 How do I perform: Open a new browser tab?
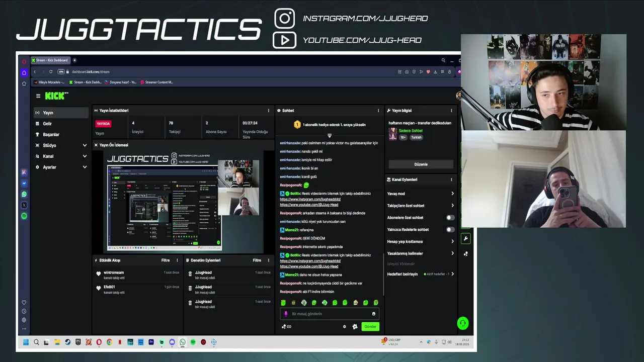74,60
